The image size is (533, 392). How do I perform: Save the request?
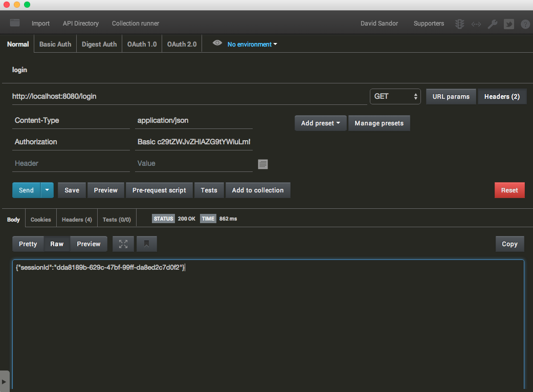[x=72, y=190]
